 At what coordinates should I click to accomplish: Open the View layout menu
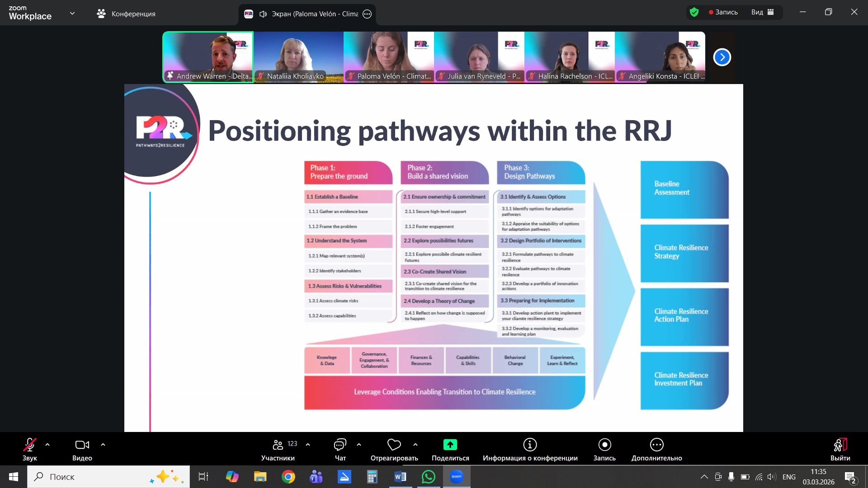pyautogui.click(x=763, y=12)
